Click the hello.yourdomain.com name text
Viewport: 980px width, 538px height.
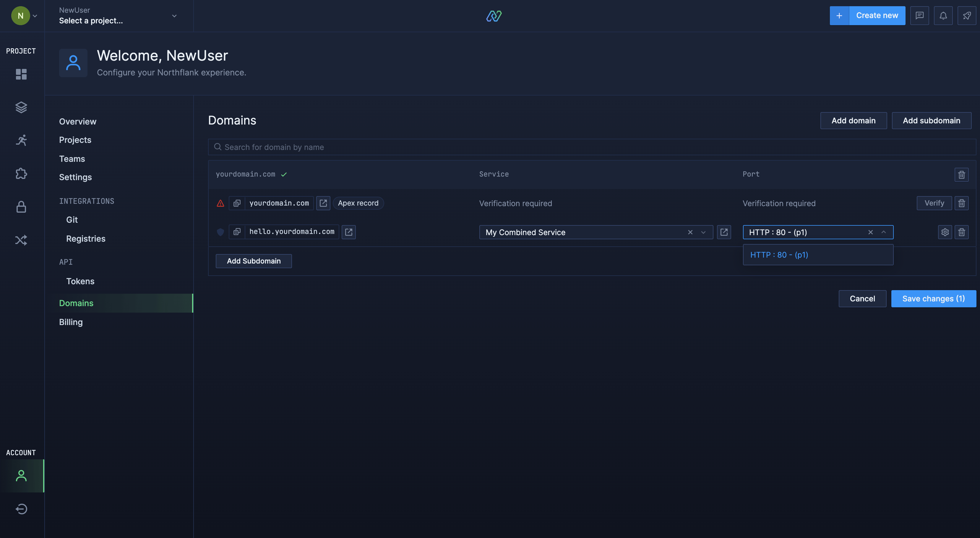292,232
